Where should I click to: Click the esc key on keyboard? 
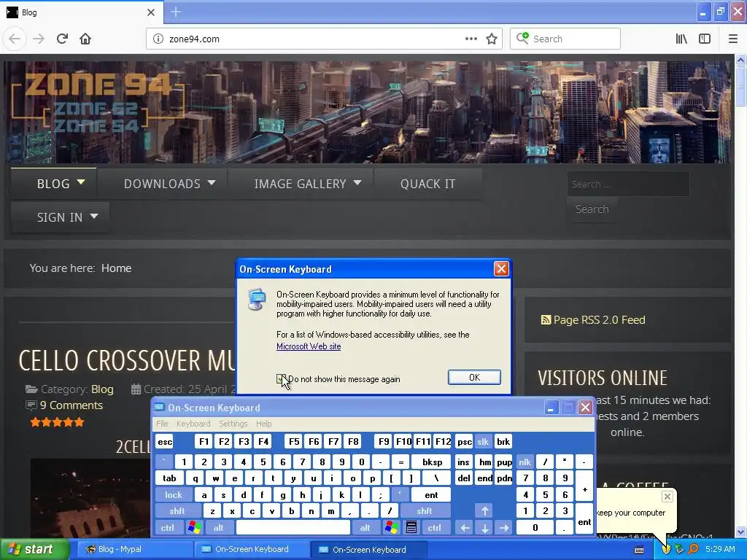(165, 441)
